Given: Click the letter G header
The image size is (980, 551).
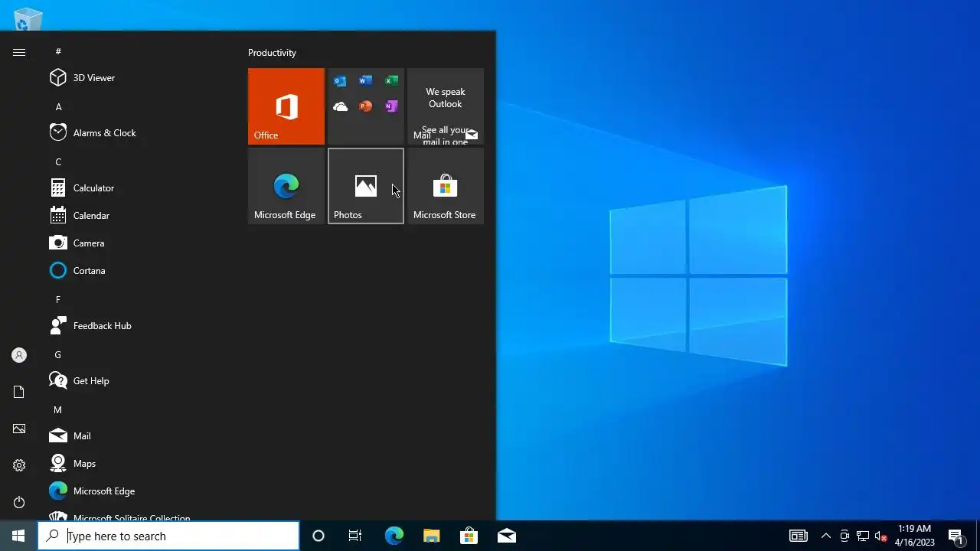Looking at the screenshot, I should click(58, 355).
